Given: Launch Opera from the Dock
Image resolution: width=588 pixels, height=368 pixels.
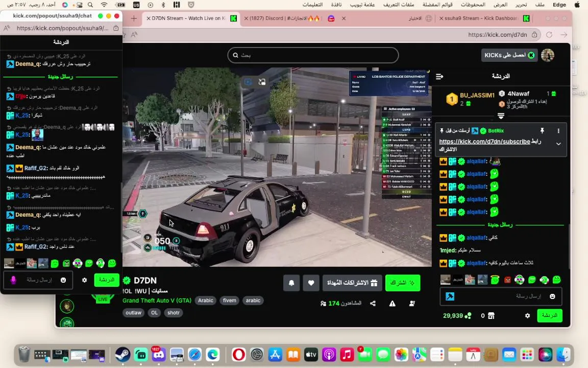Looking at the screenshot, I should [239, 354].
